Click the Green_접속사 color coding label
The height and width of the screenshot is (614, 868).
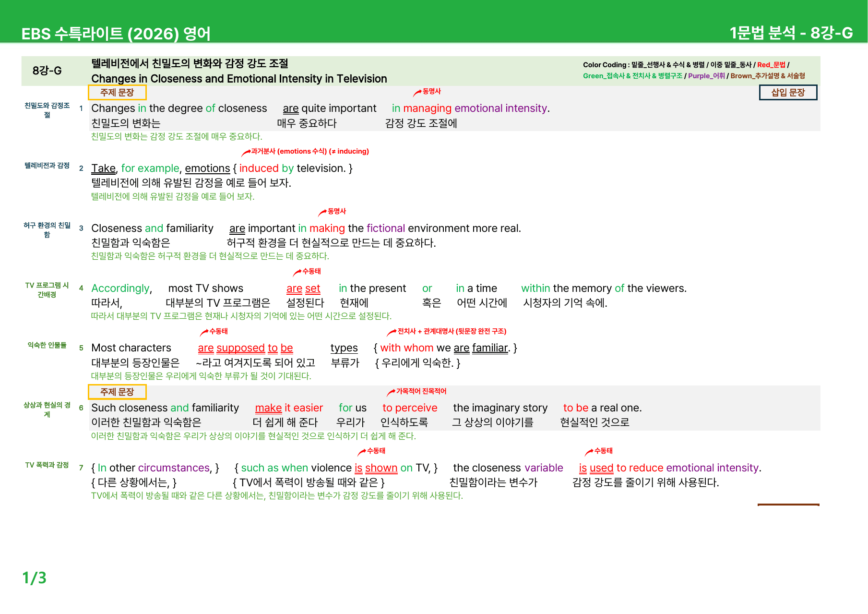(632, 76)
